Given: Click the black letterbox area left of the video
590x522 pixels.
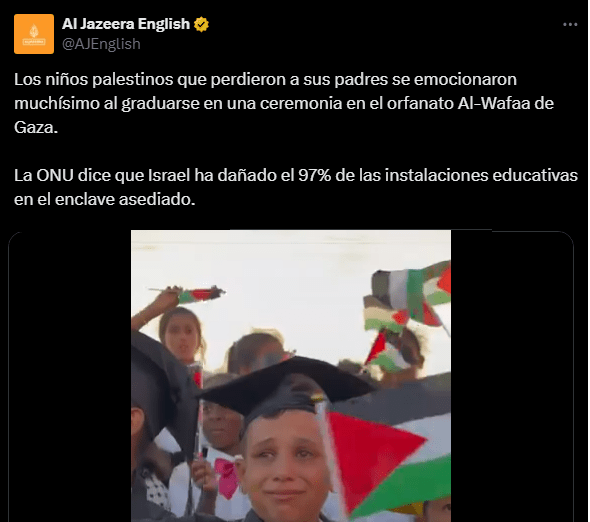Looking at the screenshot, I should [x=70, y=376].
